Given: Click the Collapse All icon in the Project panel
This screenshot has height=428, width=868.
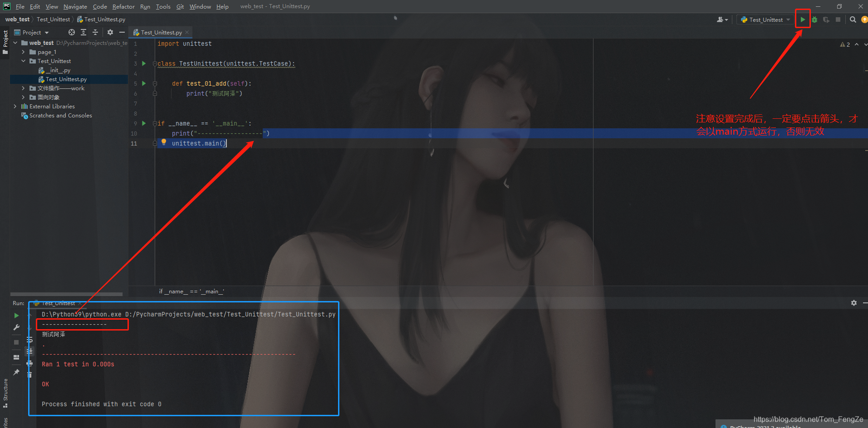Looking at the screenshot, I should tap(95, 32).
